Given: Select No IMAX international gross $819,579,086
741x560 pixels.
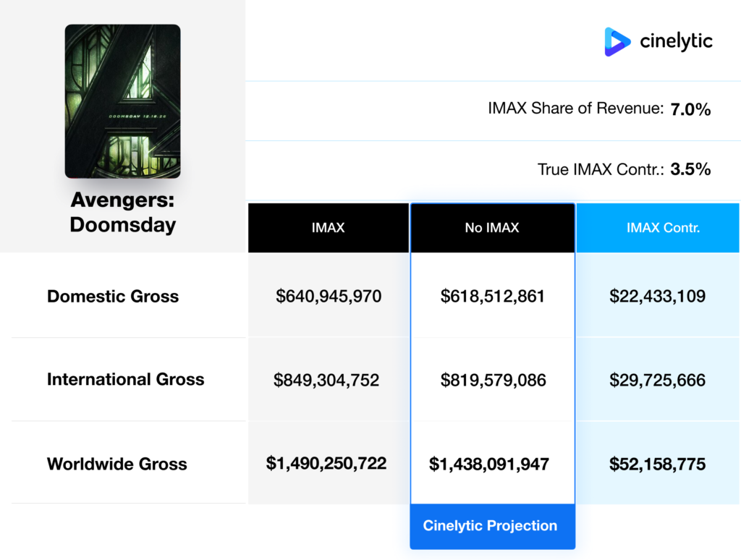Looking at the screenshot, I should 493,381.
